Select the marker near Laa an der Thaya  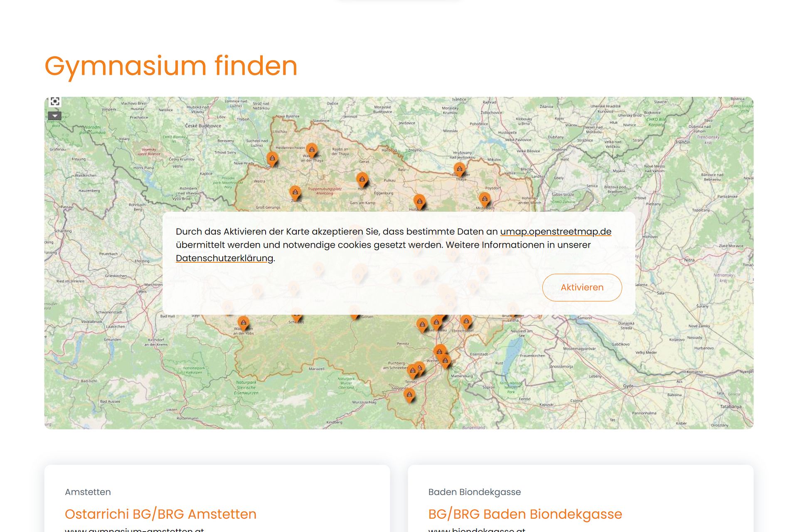tap(459, 169)
